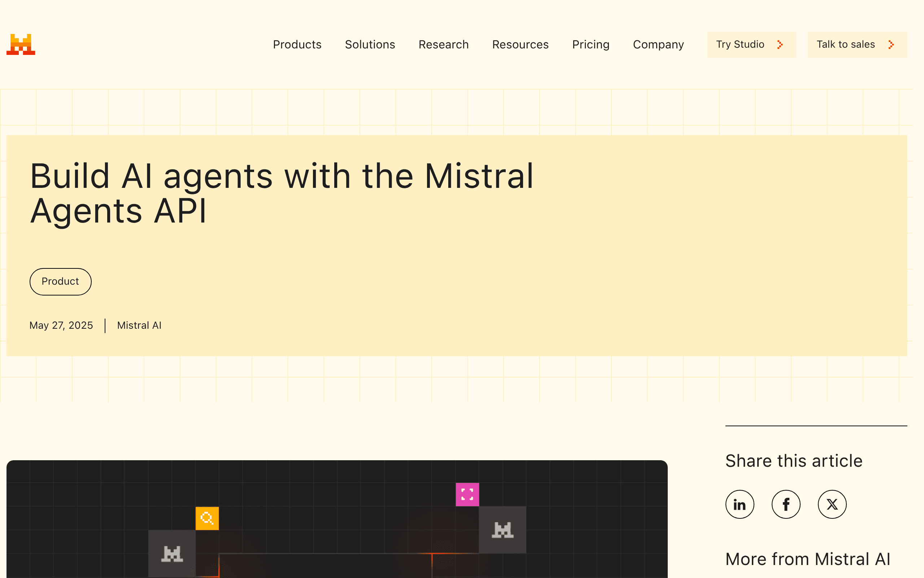
Task: Click the More from Mistral AI heading
Action: click(808, 559)
